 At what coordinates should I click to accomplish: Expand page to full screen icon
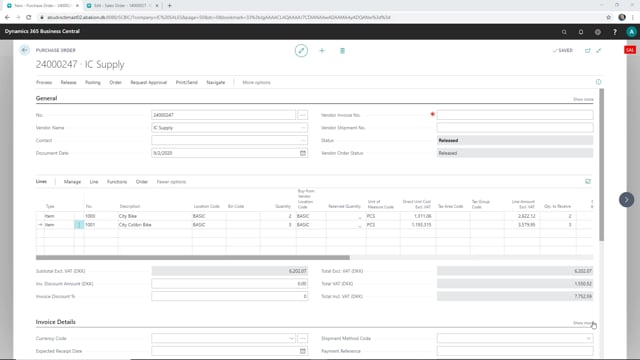(x=599, y=51)
